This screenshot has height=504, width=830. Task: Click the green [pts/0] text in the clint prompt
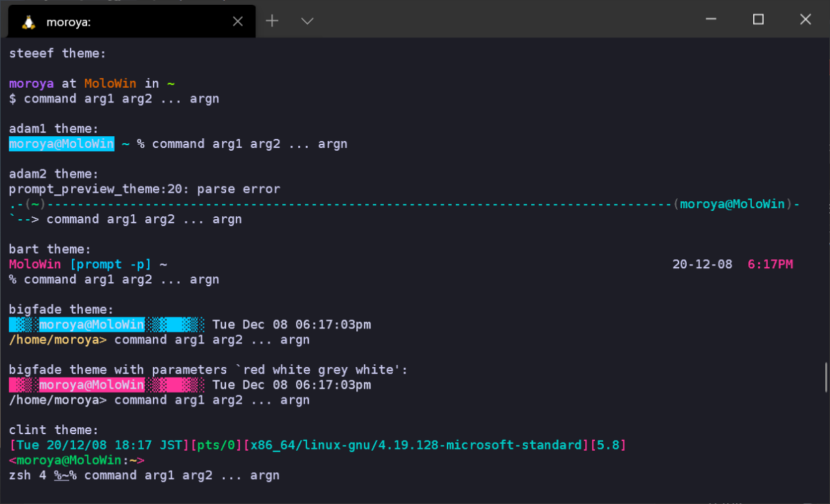point(216,445)
